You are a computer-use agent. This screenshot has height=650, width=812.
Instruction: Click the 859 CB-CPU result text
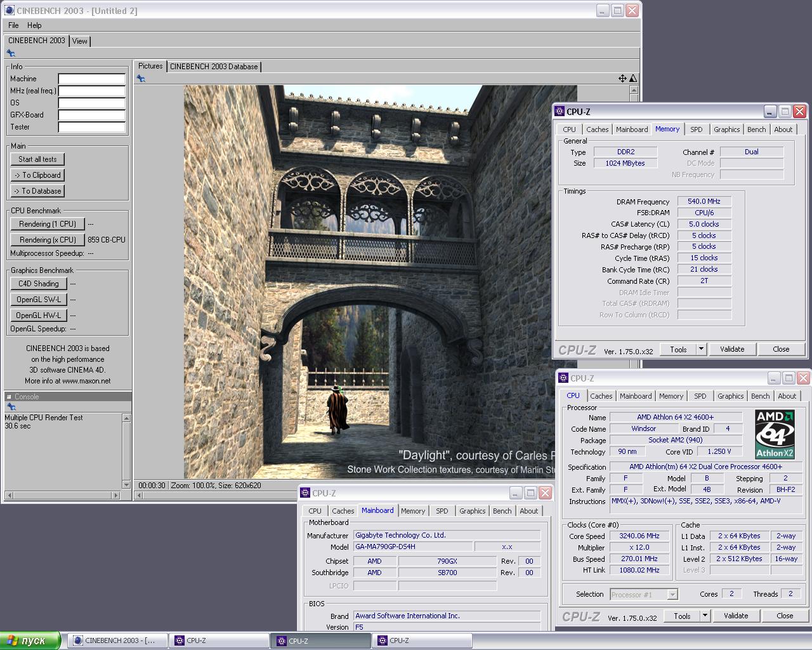[107, 240]
